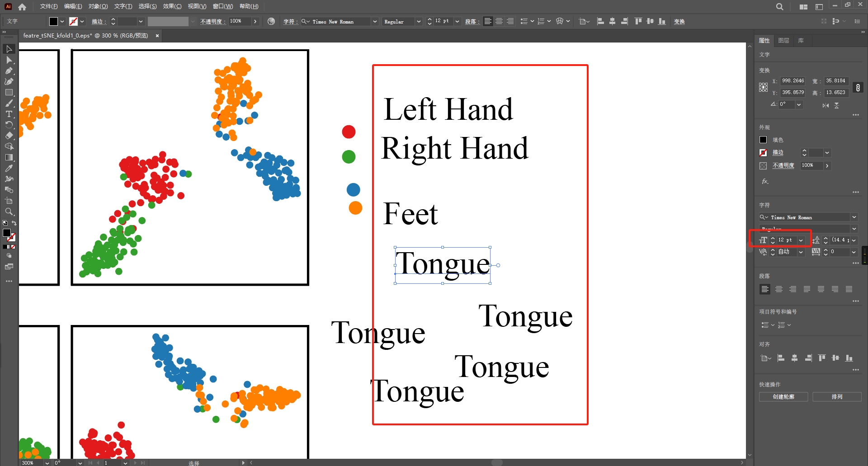Click the 排列 button

[837, 397]
